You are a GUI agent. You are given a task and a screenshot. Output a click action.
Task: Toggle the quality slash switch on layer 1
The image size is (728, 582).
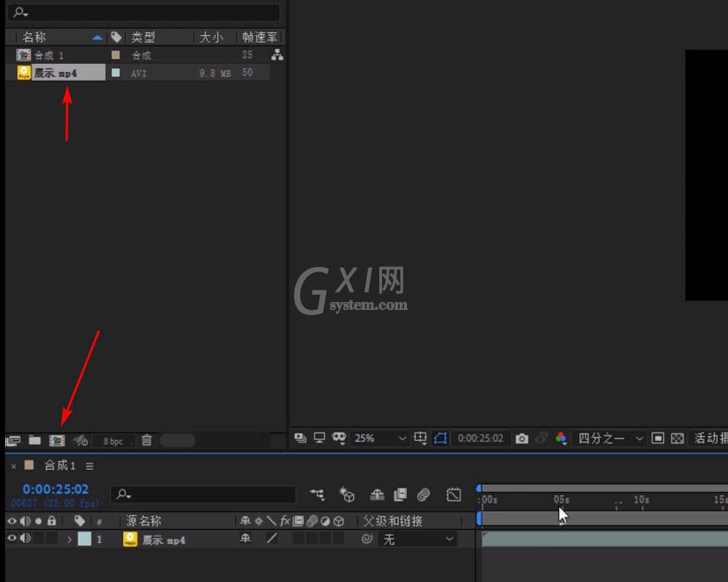272,538
